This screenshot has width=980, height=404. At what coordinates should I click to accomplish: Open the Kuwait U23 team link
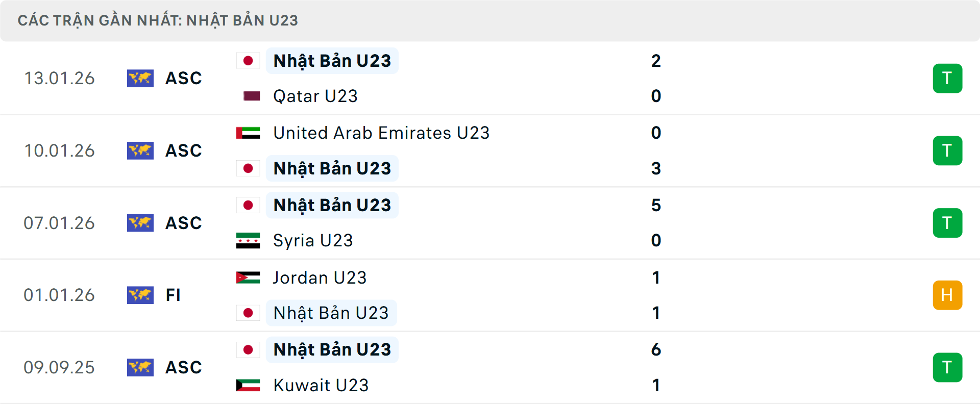coord(321,385)
